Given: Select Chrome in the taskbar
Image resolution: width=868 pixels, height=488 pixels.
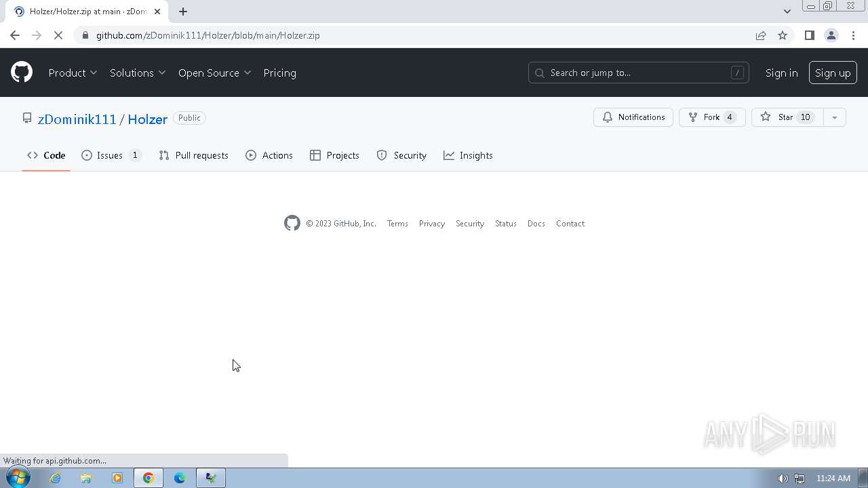Looking at the screenshot, I should [x=149, y=478].
